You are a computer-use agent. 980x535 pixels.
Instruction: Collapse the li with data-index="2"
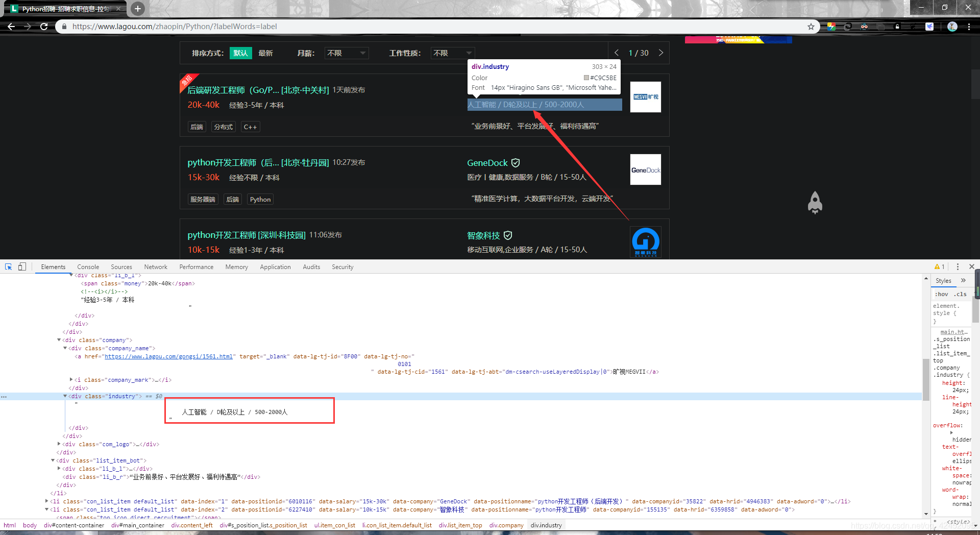pos(46,509)
